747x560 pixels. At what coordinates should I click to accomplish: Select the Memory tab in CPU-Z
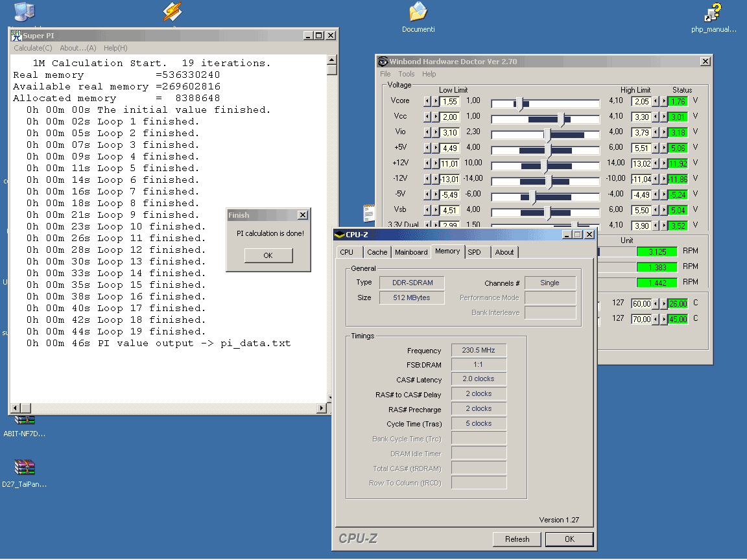[x=447, y=251]
